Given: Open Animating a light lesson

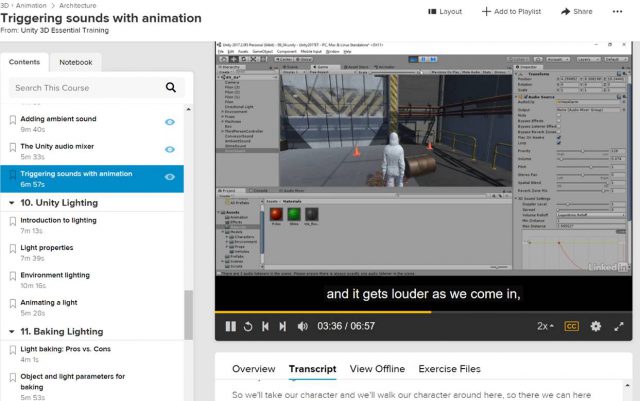Looking at the screenshot, I should click(49, 303).
